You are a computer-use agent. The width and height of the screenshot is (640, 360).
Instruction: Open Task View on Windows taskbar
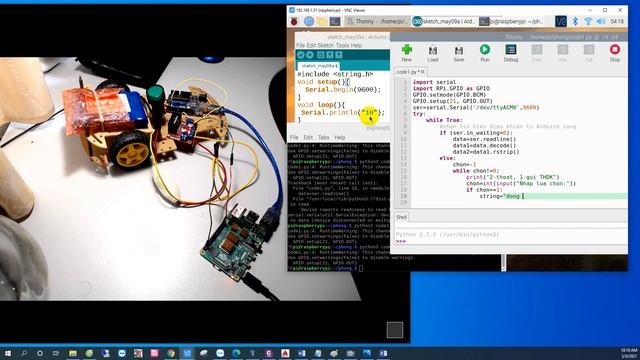point(56,353)
